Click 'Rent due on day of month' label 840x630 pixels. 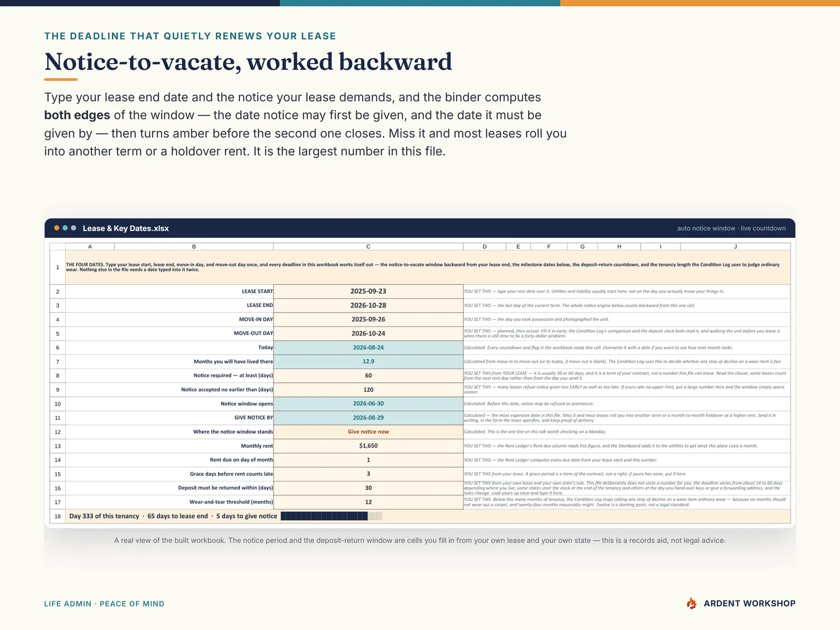241,460
